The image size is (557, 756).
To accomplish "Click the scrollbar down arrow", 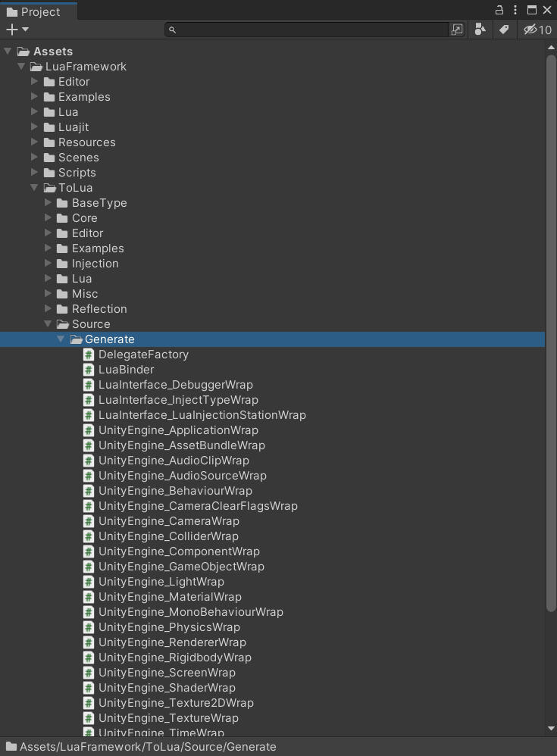I will point(551,729).
